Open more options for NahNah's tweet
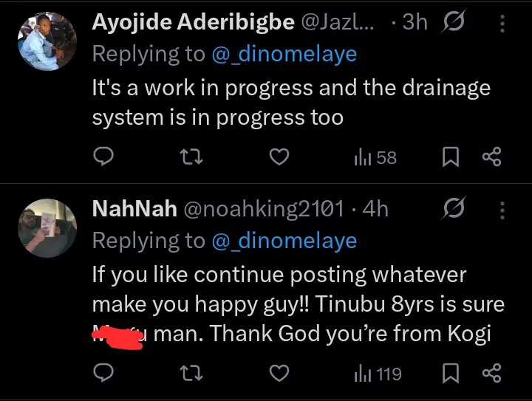The width and height of the screenshot is (532, 401). pos(503,209)
